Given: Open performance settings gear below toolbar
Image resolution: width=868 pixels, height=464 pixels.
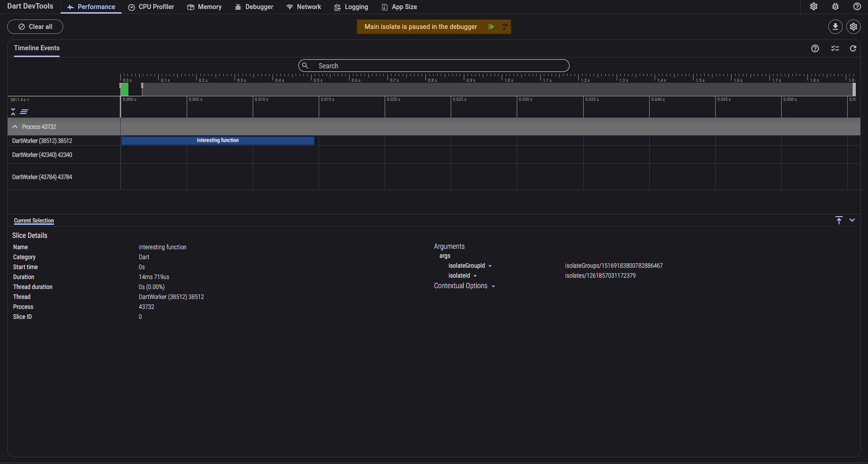Looking at the screenshot, I should point(854,27).
